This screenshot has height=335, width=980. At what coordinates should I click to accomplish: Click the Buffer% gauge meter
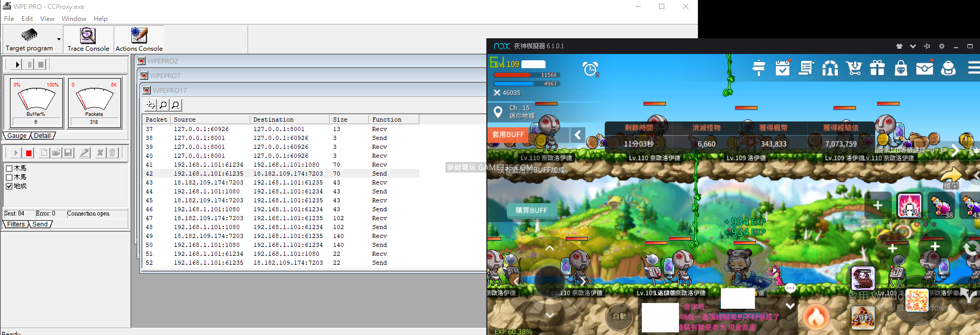click(36, 102)
